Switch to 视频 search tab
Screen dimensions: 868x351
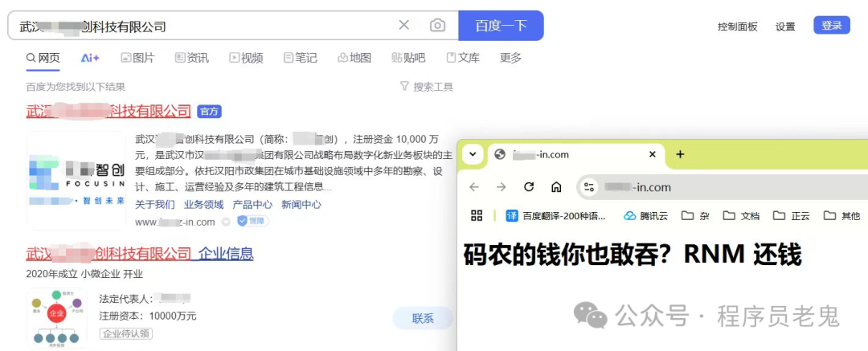tap(247, 58)
